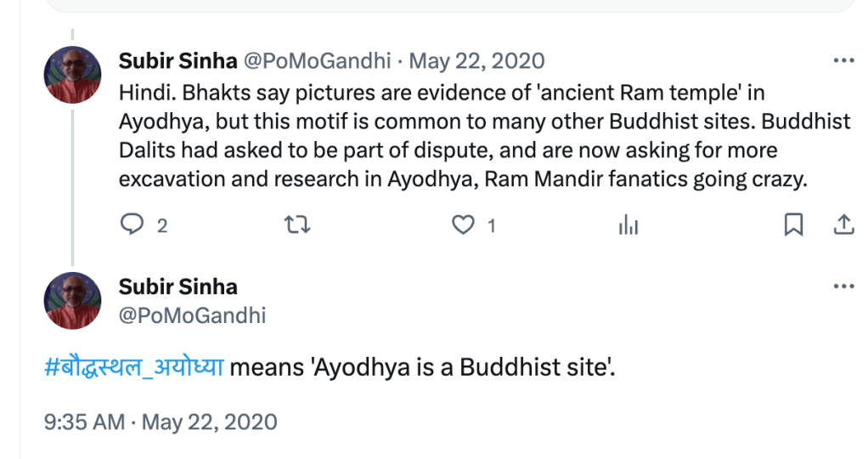Like the first tweet with the heart icon
868x459 pixels.
462,224
